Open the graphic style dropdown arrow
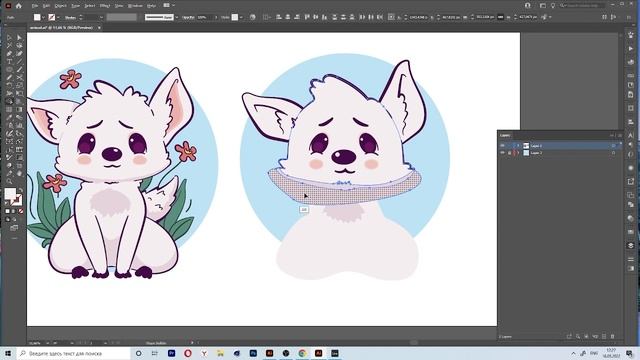The width and height of the screenshot is (640, 360). [241, 18]
